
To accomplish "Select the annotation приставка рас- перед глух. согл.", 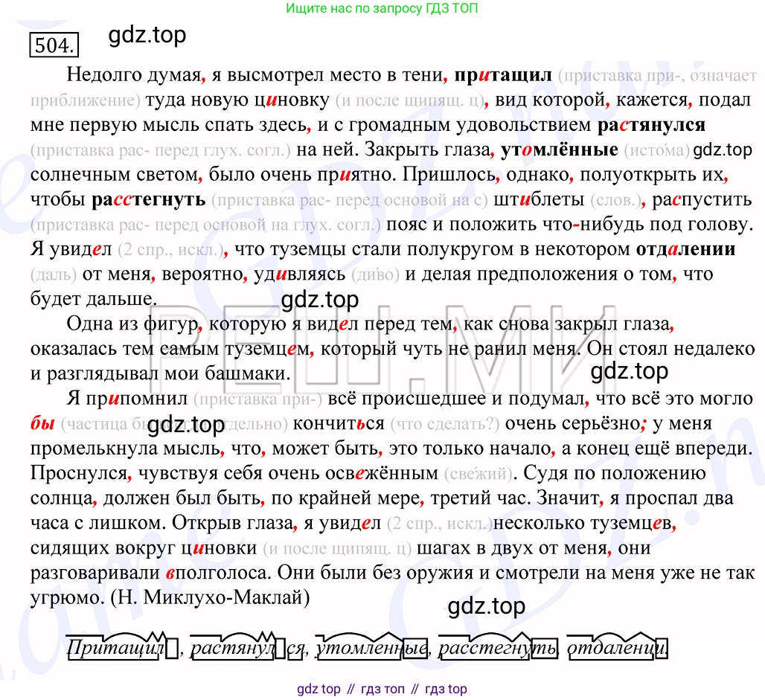I will 179,150.
